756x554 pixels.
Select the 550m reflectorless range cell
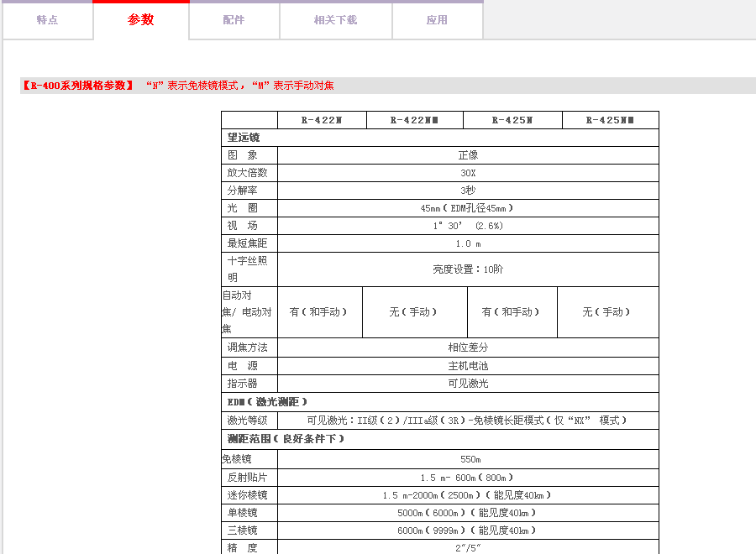click(x=470, y=459)
